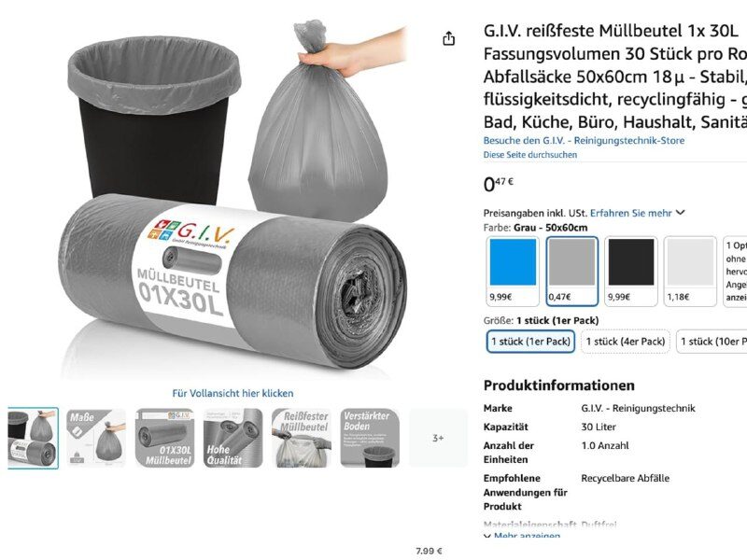Open the 3+ more images thumbnail
The height and width of the screenshot is (560, 747).
click(x=438, y=438)
